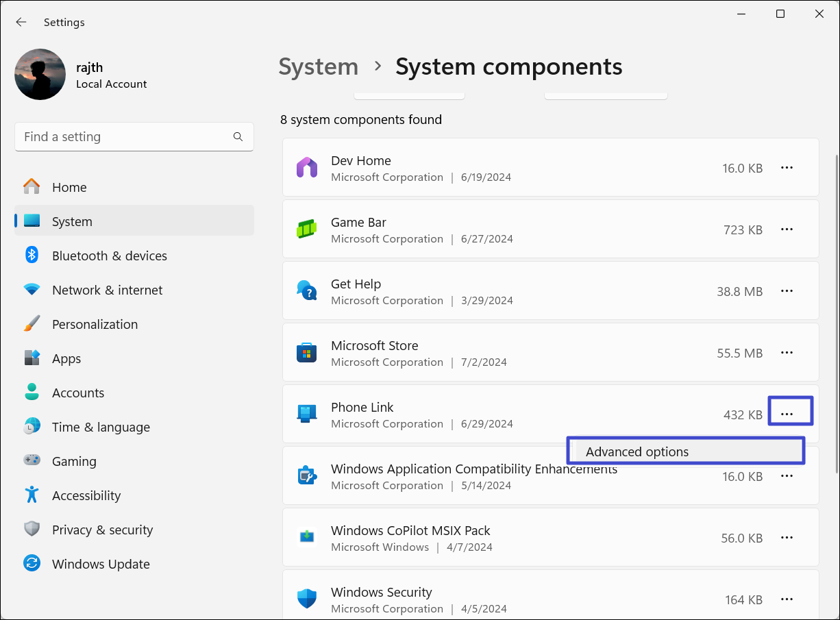Screen dimensions: 840x620
Task: Click the Get Help app icon
Action: [306, 290]
